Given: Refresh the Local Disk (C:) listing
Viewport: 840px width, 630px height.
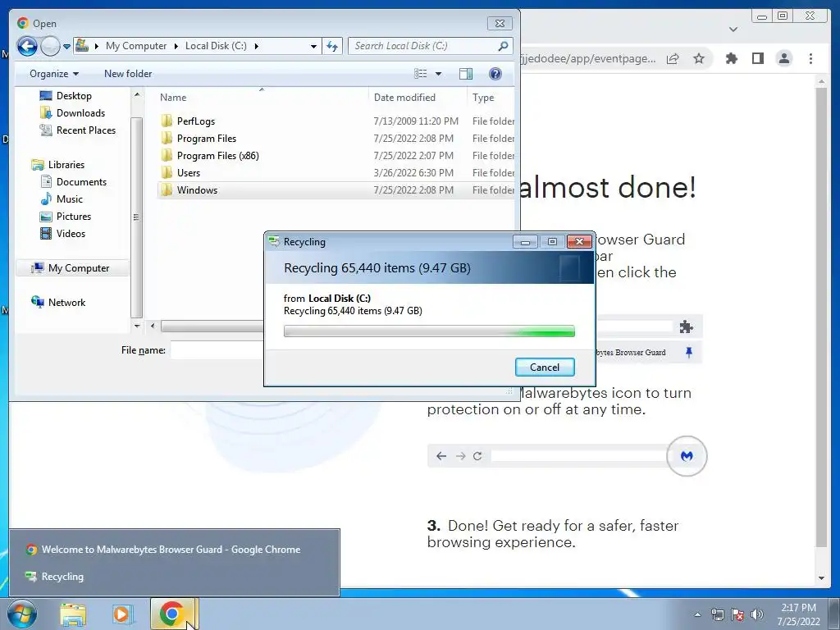Looking at the screenshot, I should pyautogui.click(x=332, y=46).
